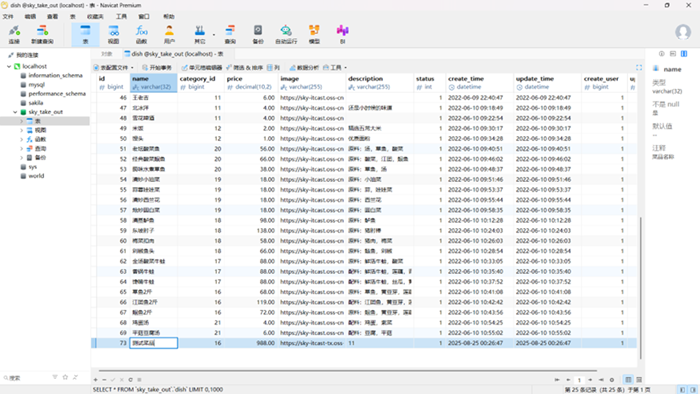Open the BI toolbar icon
The image size is (700, 394).
pyautogui.click(x=342, y=34)
